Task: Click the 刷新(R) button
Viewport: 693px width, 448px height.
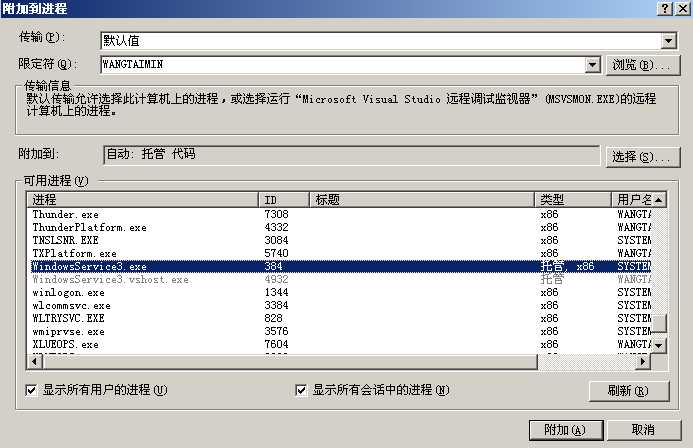Action: (x=628, y=391)
